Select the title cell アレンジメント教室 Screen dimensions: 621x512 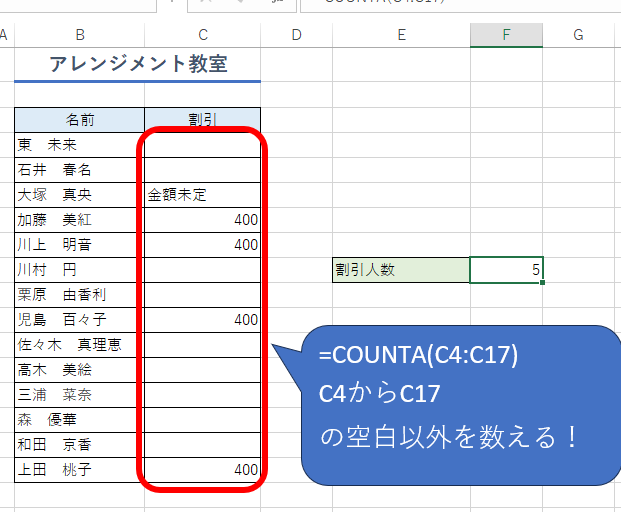pos(138,65)
